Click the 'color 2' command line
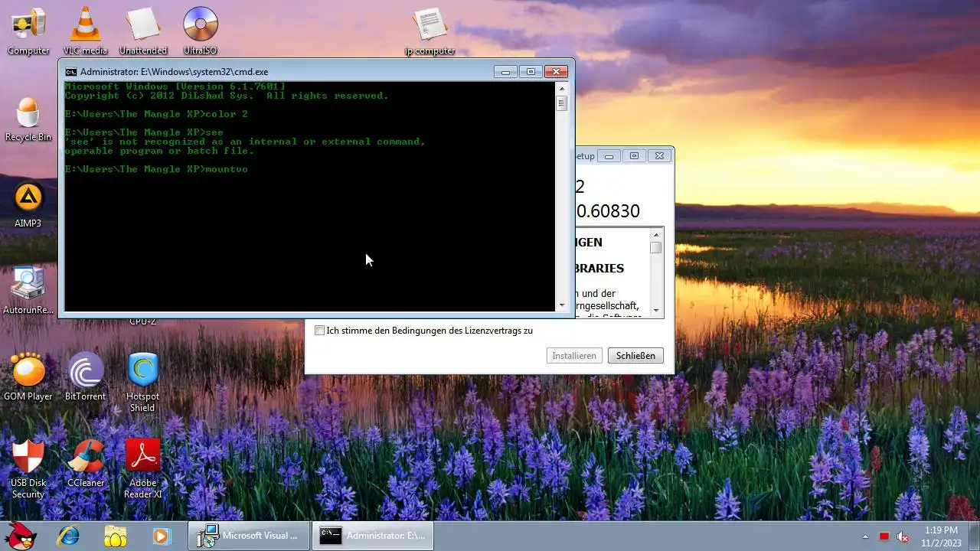Viewport: 980px width, 551px height. pyautogui.click(x=226, y=114)
